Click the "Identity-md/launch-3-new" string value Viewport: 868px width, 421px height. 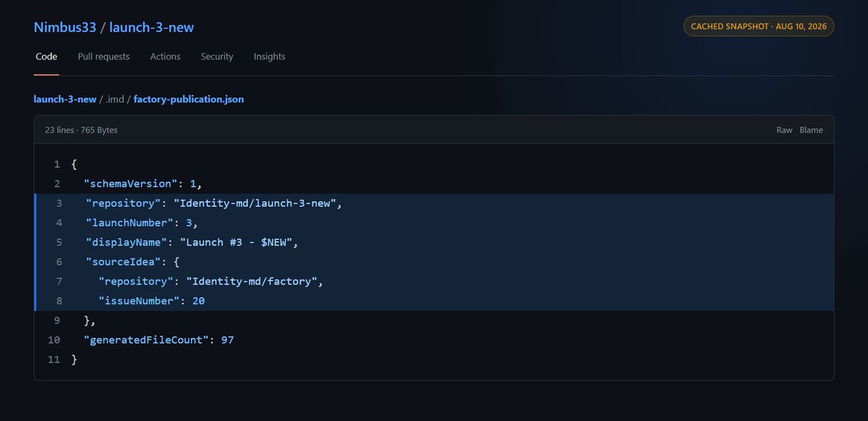[254, 203]
